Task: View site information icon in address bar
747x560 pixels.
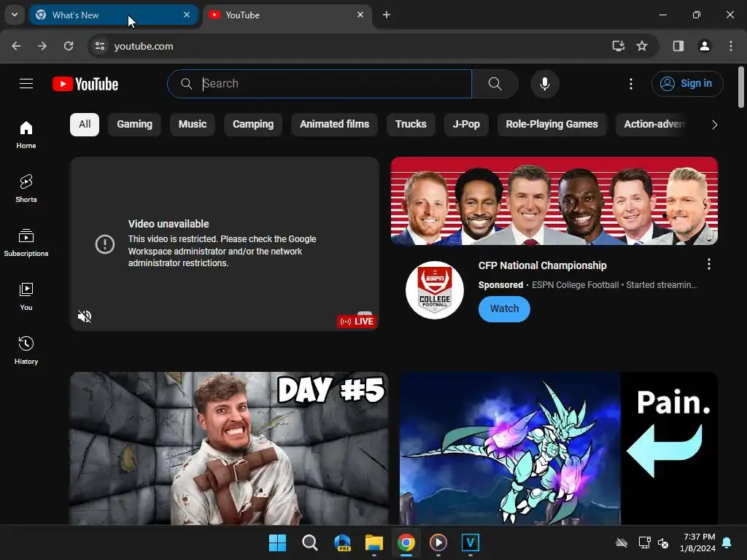Action: point(100,46)
